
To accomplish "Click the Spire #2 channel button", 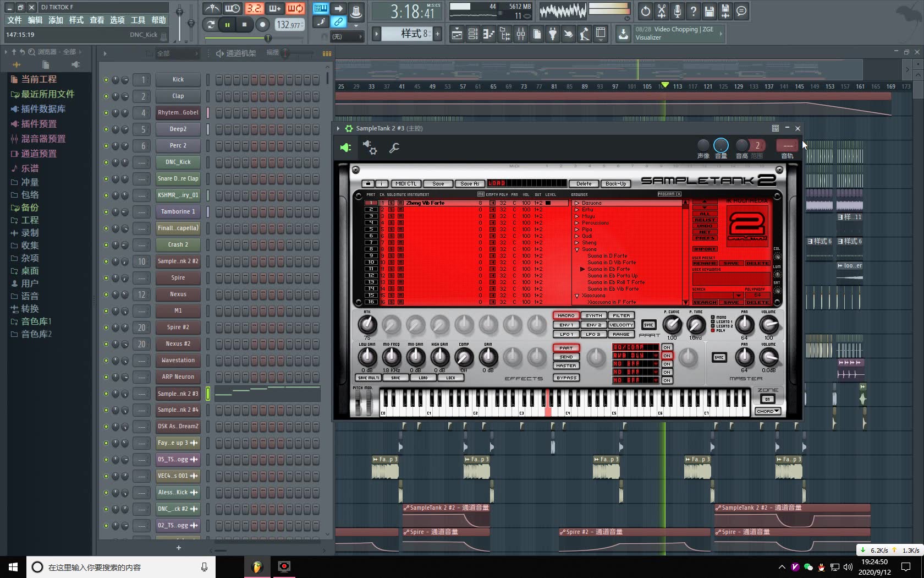I will click(x=178, y=327).
